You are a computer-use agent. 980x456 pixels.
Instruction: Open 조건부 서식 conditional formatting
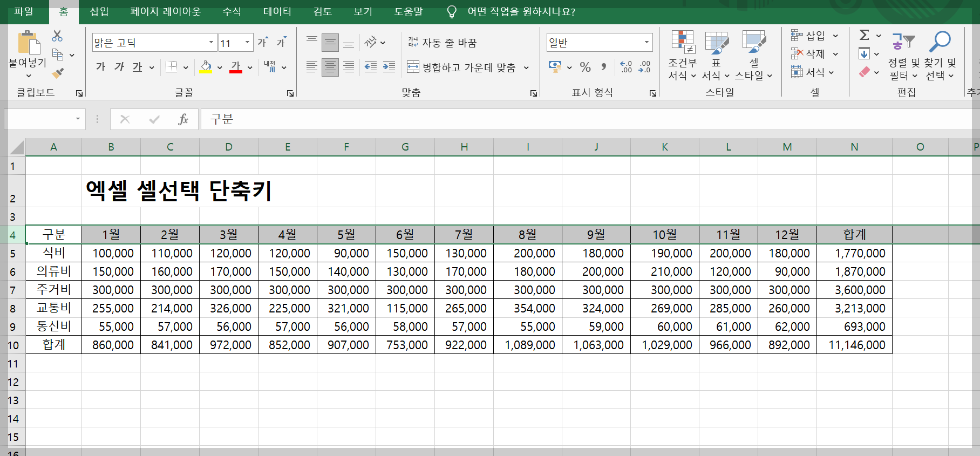[683, 55]
